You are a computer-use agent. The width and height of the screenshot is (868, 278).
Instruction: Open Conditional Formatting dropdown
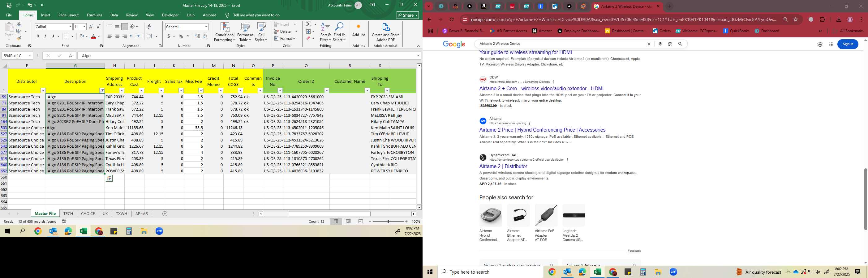click(x=225, y=32)
